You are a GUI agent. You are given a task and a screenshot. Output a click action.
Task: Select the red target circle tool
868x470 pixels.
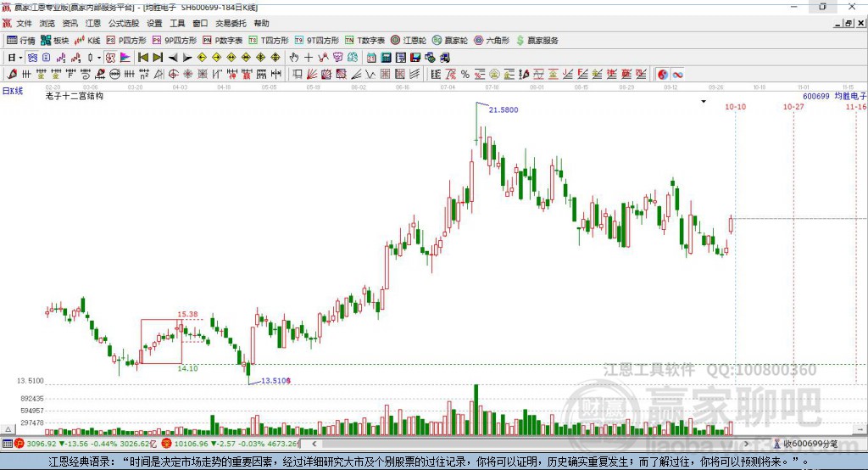[x=173, y=75]
